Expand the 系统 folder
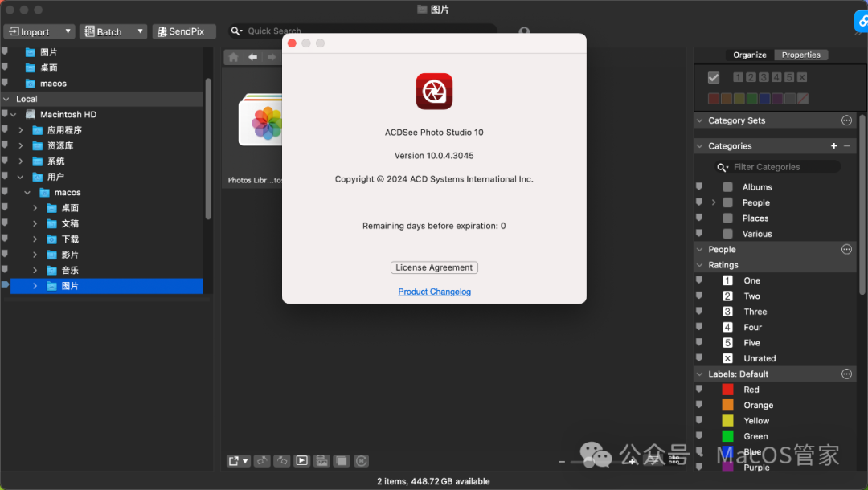This screenshot has width=868, height=490. pyautogui.click(x=20, y=161)
